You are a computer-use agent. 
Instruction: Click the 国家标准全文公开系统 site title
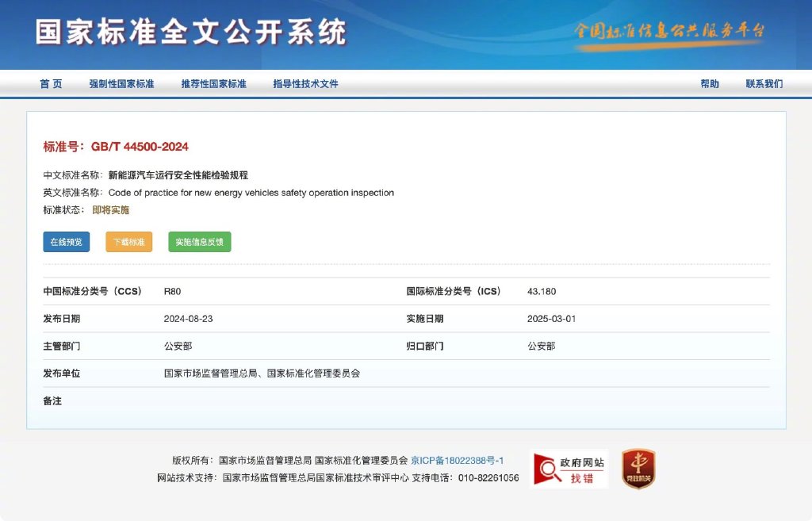tap(190, 32)
